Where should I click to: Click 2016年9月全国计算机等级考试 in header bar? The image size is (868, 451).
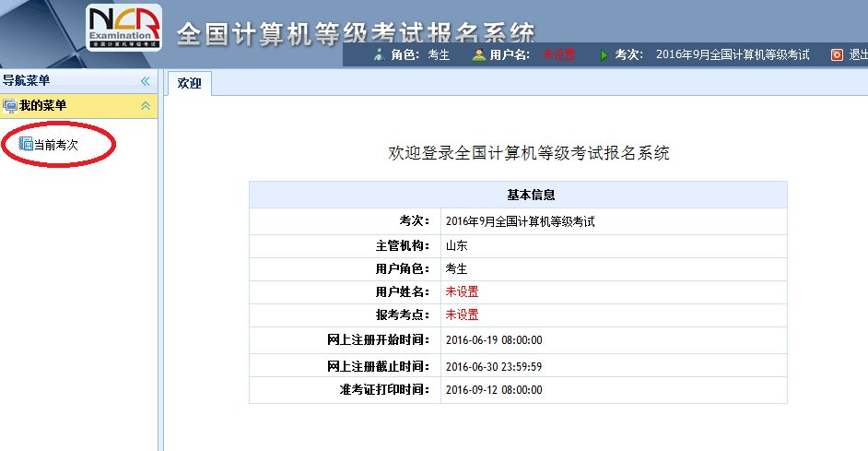pyautogui.click(x=733, y=54)
